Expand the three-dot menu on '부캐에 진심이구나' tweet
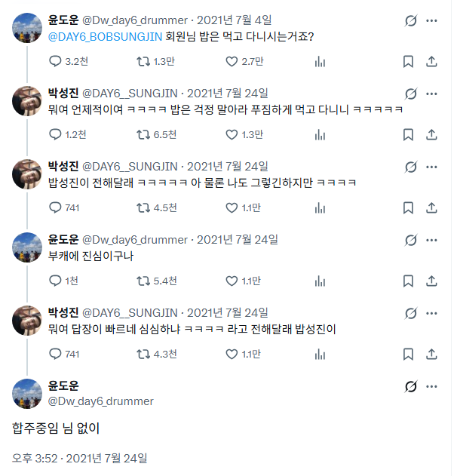Viewport: 454px width, 476px height. point(431,240)
